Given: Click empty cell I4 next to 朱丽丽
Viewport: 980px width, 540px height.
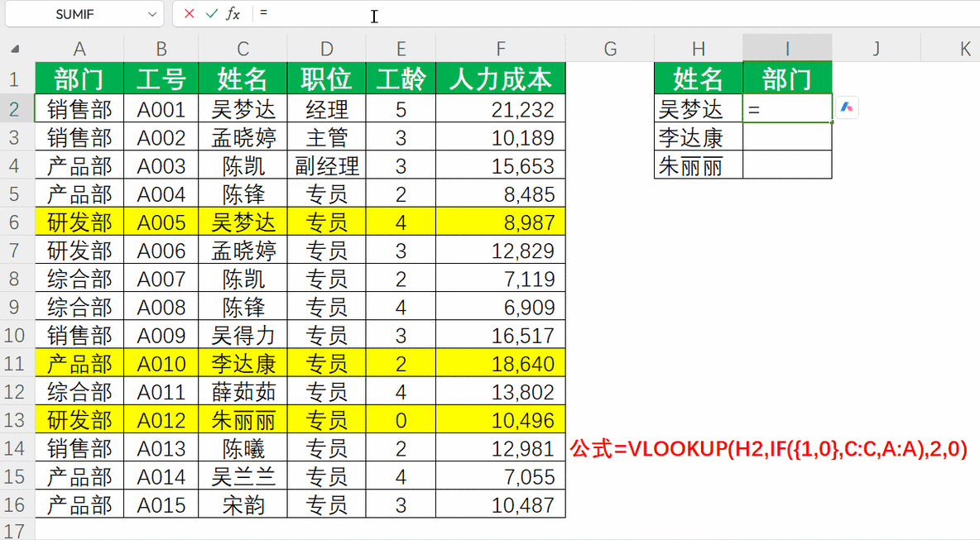Looking at the screenshot, I should pyautogui.click(x=787, y=165).
